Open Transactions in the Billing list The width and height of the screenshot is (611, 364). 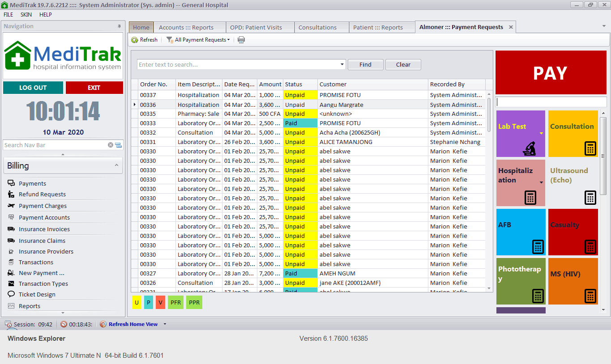coord(36,262)
